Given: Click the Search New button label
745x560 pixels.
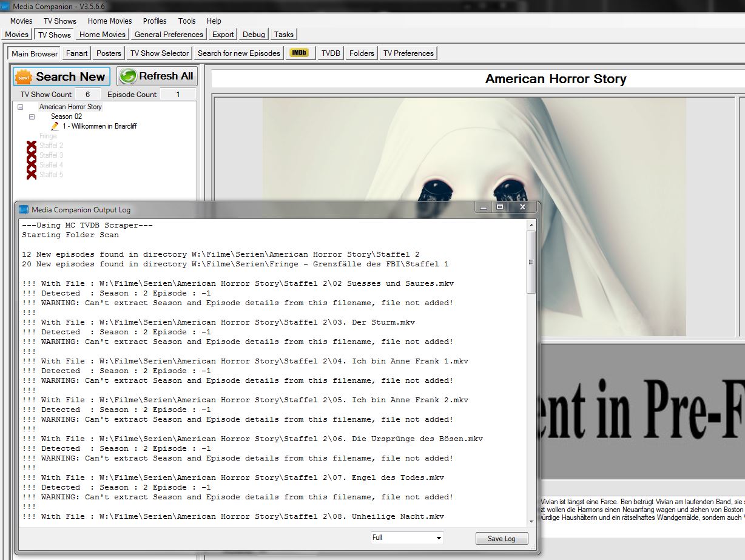Looking at the screenshot, I should pos(70,76).
